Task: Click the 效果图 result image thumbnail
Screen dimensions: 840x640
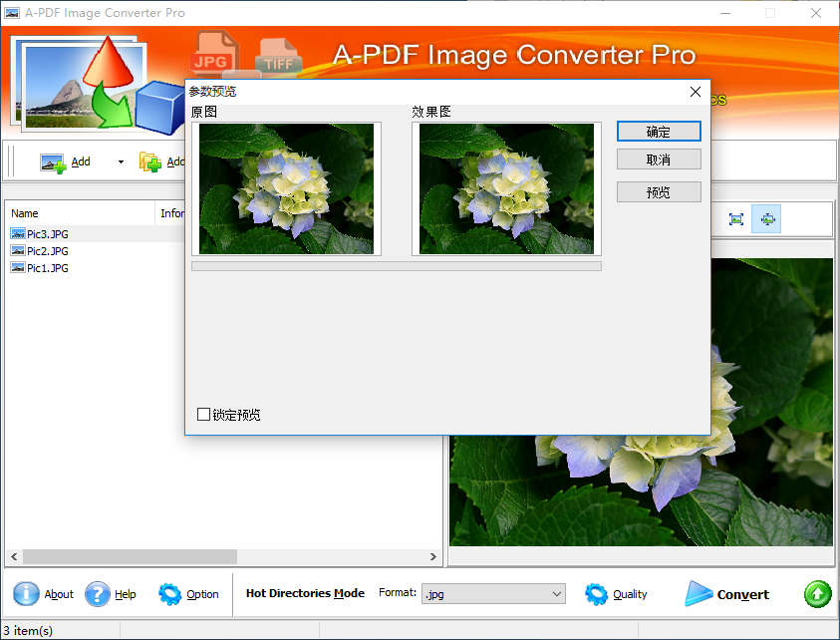Action: 506,188
